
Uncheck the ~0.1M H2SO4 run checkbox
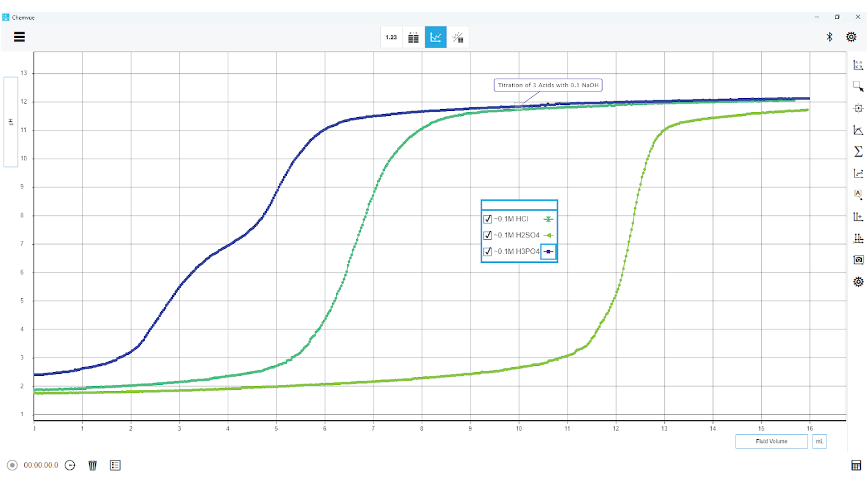tap(488, 235)
